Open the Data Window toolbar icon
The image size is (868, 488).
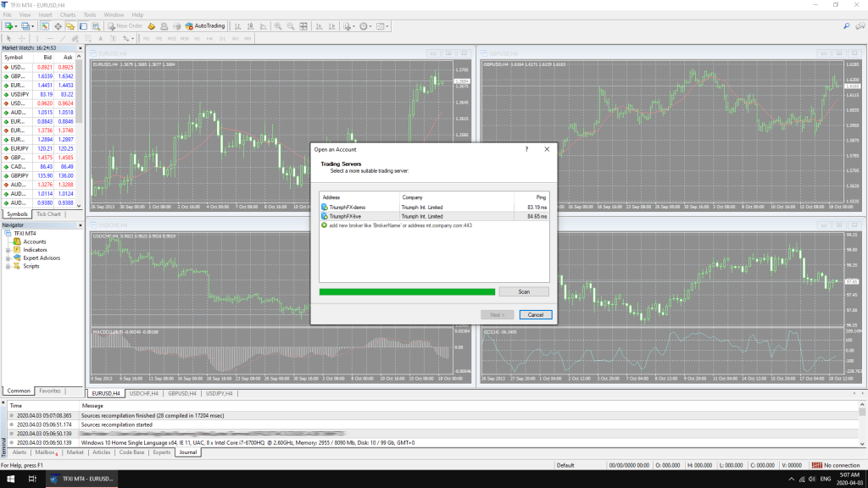[x=58, y=26]
